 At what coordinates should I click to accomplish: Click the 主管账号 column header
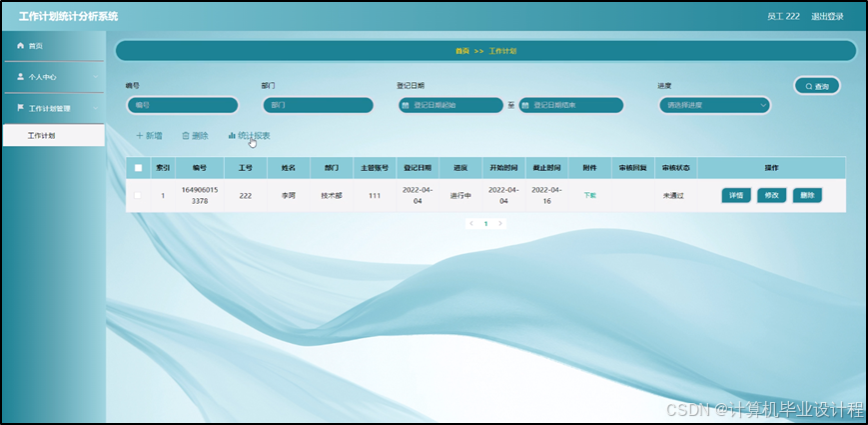[375, 168]
